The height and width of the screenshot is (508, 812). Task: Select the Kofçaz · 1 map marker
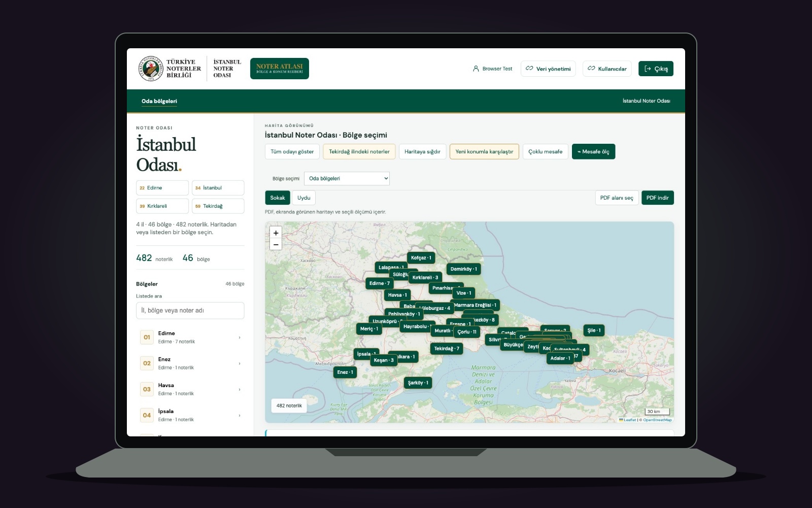coord(421,258)
